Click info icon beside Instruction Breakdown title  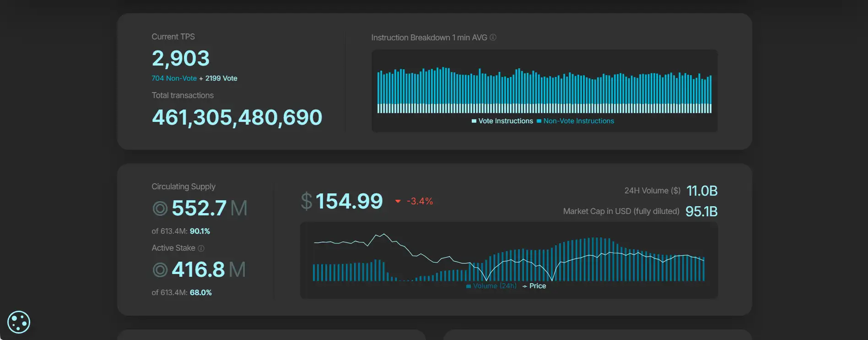[493, 38]
